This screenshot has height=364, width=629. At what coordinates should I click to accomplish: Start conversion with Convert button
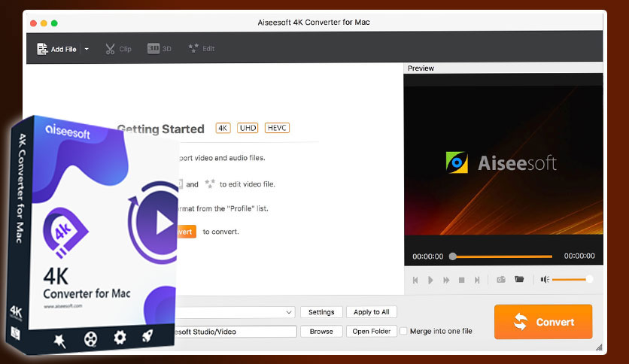(543, 321)
